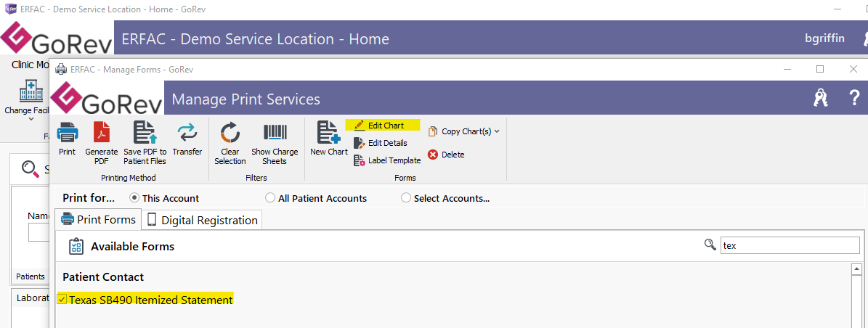Click the Patient Contact group heading
The image size is (868, 328).
[x=103, y=277]
